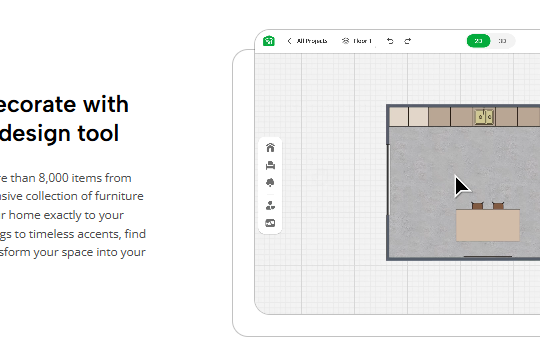Click the "than 8,000 items from" text

pos(71,178)
